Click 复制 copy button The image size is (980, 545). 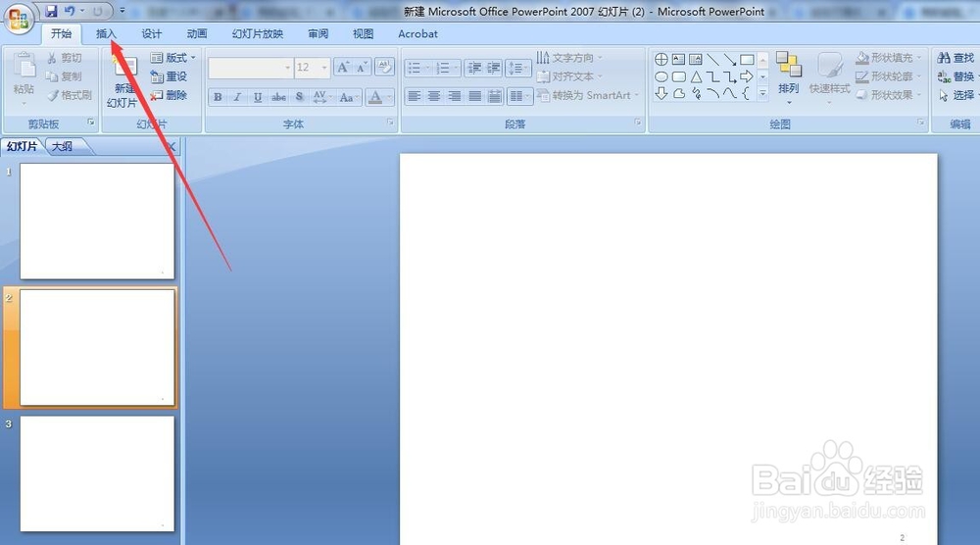point(65,76)
